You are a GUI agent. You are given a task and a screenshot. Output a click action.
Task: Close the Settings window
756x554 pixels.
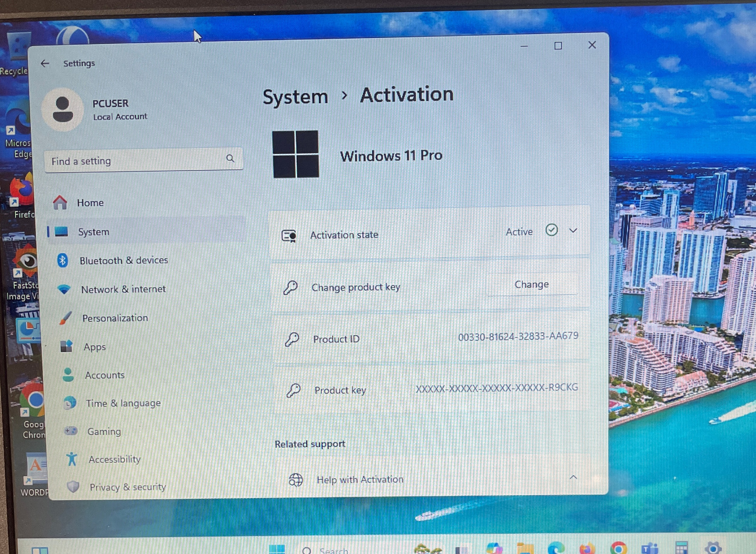coord(592,45)
